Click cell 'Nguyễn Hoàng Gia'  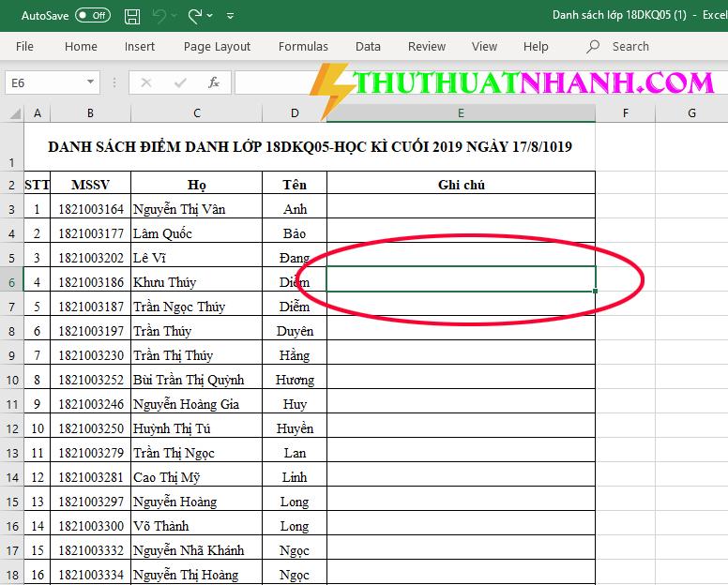(x=197, y=401)
